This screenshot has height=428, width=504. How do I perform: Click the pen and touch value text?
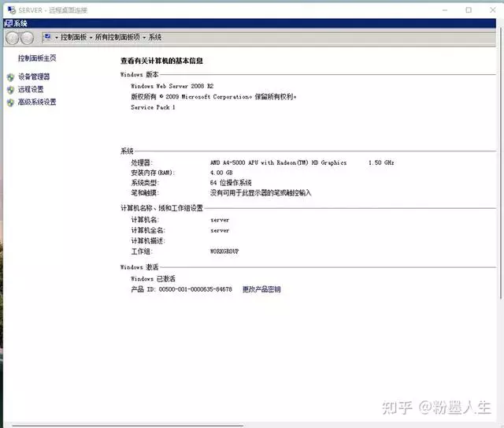pyautogui.click(x=261, y=193)
